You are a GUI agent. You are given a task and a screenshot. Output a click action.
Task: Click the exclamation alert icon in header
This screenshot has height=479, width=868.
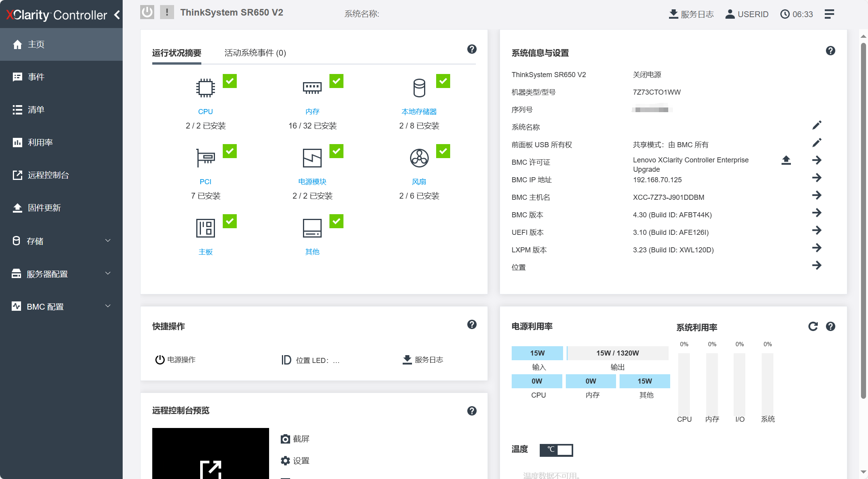(167, 12)
